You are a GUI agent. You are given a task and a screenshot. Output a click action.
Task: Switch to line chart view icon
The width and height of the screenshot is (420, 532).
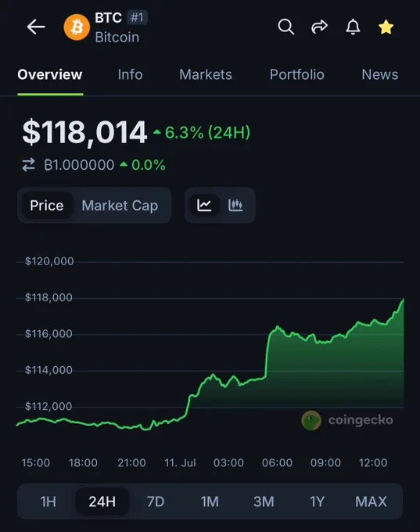204,205
